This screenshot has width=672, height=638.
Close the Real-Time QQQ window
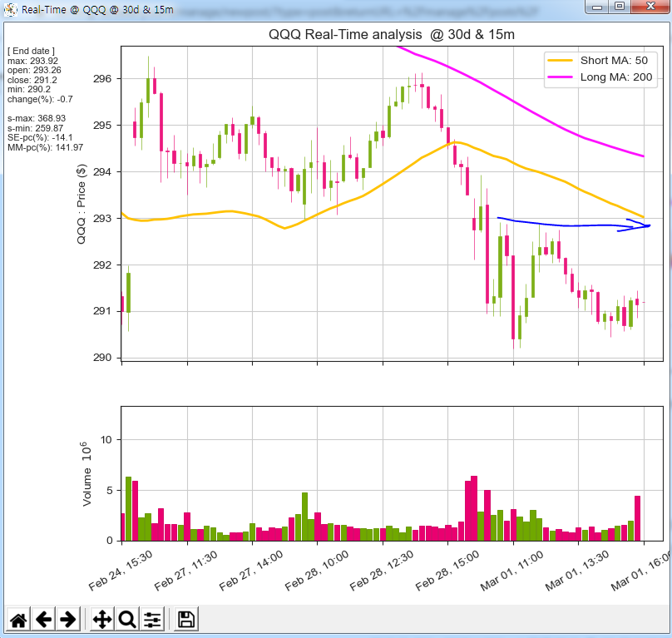[650, 7]
